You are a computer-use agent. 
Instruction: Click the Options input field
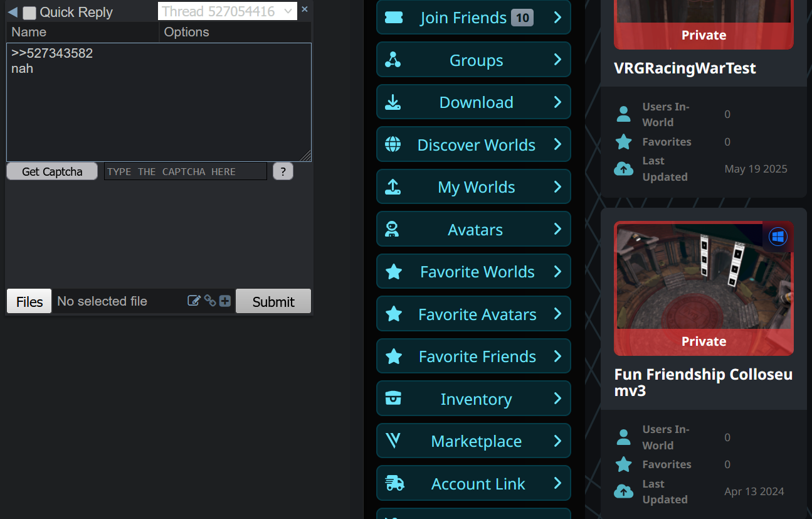click(x=236, y=32)
